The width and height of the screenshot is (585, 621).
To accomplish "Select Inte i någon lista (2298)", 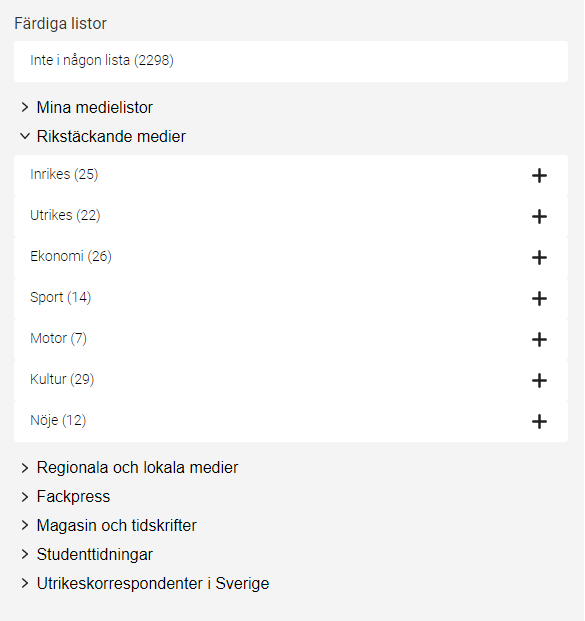I will (291, 61).
